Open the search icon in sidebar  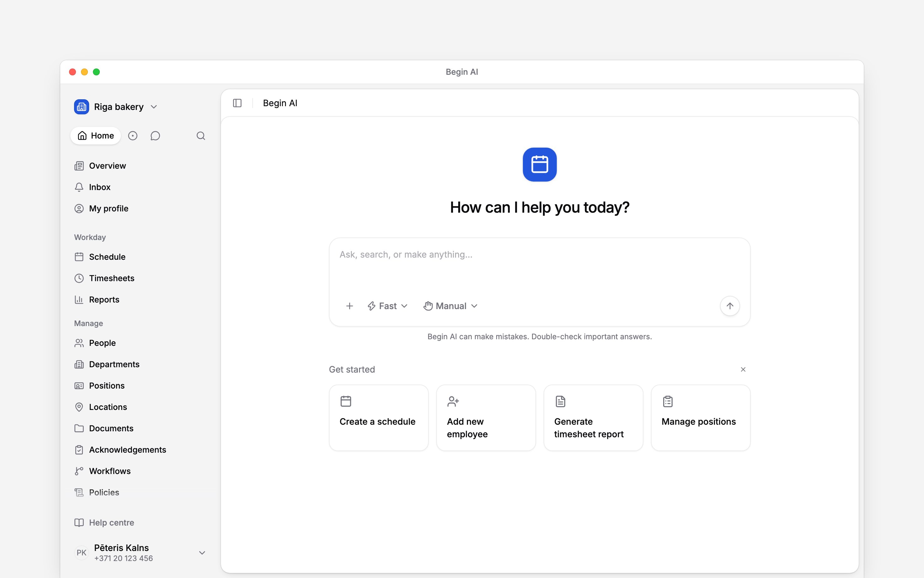[201, 136]
